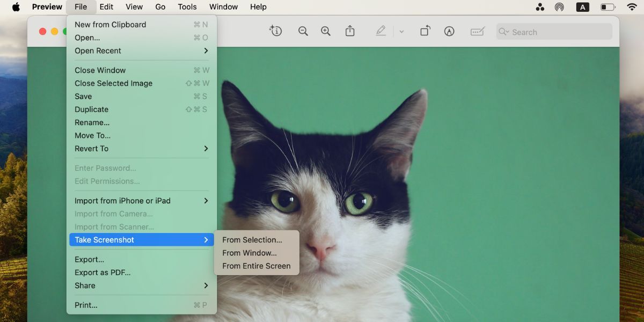Open the Share icon in the toolbar

tap(350, 31)
